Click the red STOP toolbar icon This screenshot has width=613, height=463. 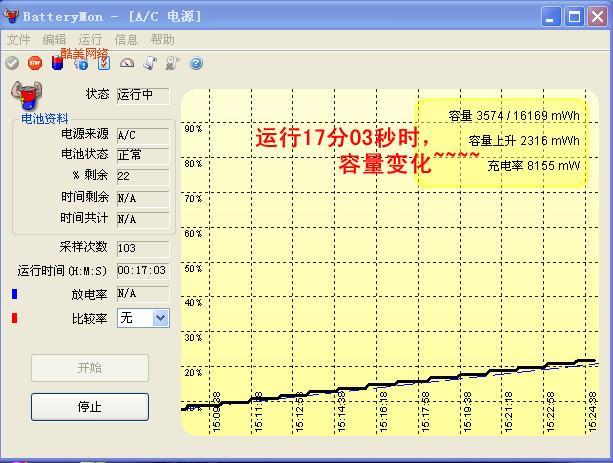[35, 63]
